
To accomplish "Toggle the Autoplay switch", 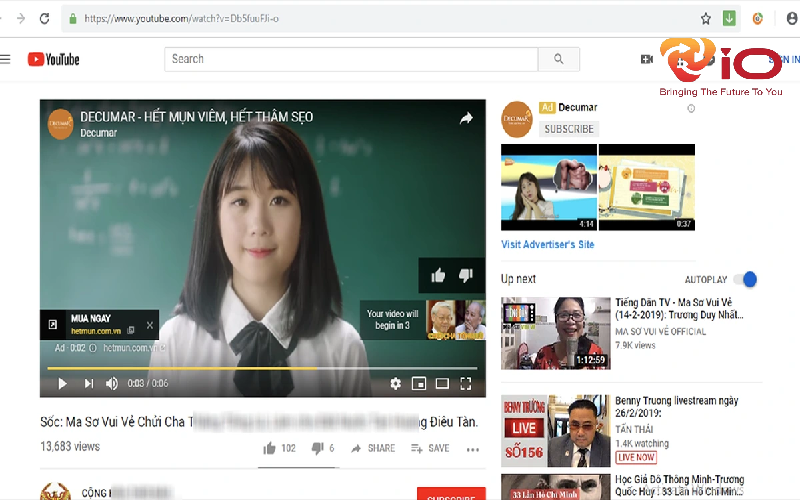I will click(745, 280).
